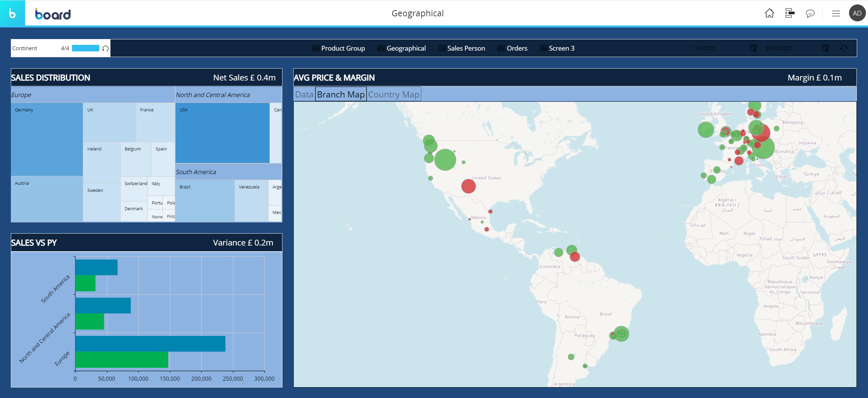Select Germany block in treemap

point(47,139)
